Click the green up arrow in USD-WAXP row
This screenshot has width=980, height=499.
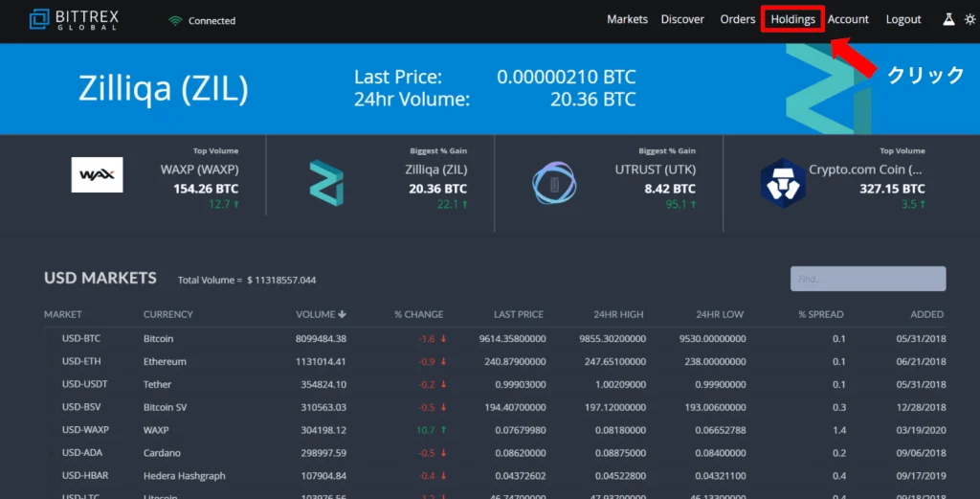tap(443, 430)
